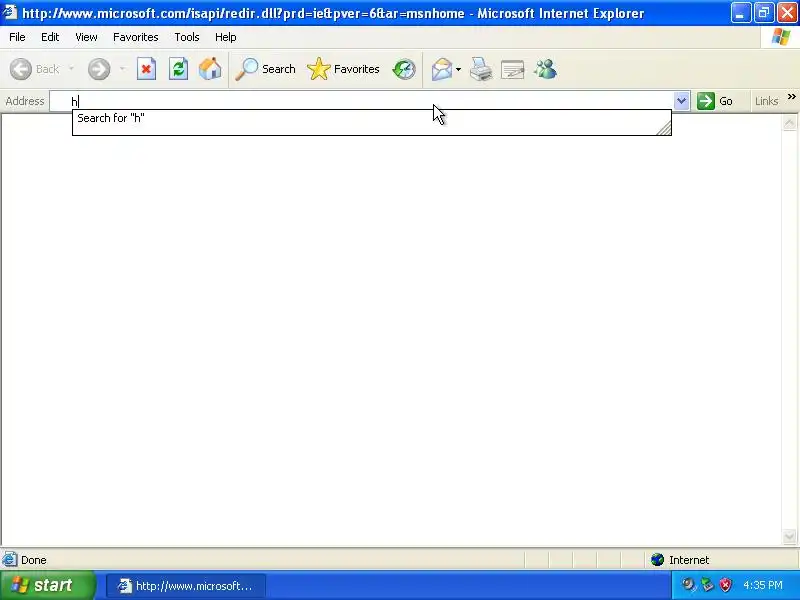
Task: Expand the Links toolbar chevron
Action: coord(791,96)
